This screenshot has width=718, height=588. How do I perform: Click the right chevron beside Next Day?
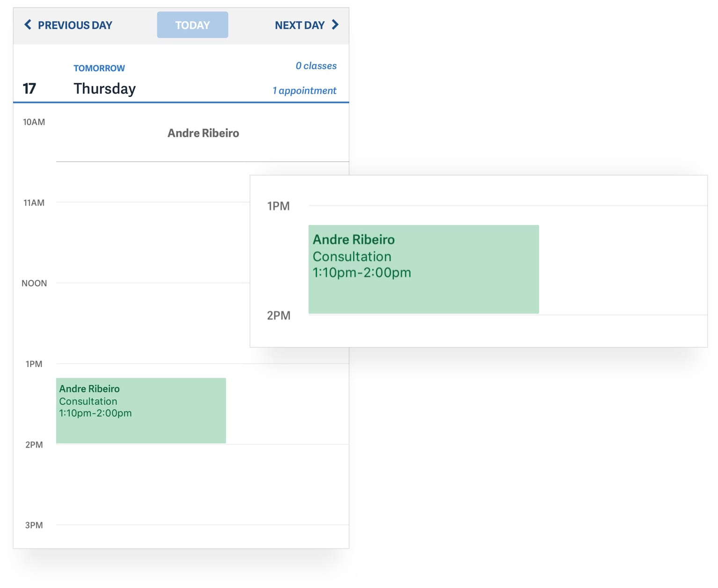(336, 25)
